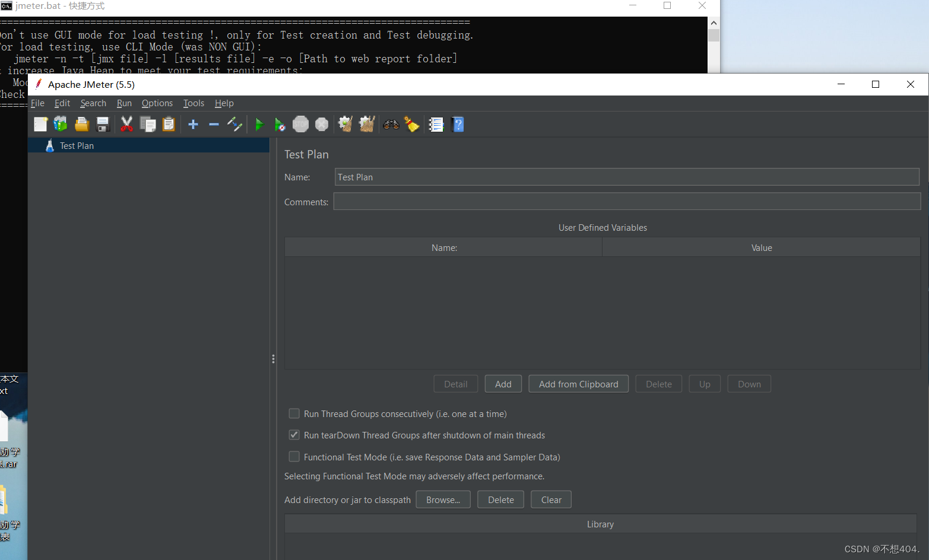
Task: Click the Paste clipboard icon
Action: click(x=169, y=125)
